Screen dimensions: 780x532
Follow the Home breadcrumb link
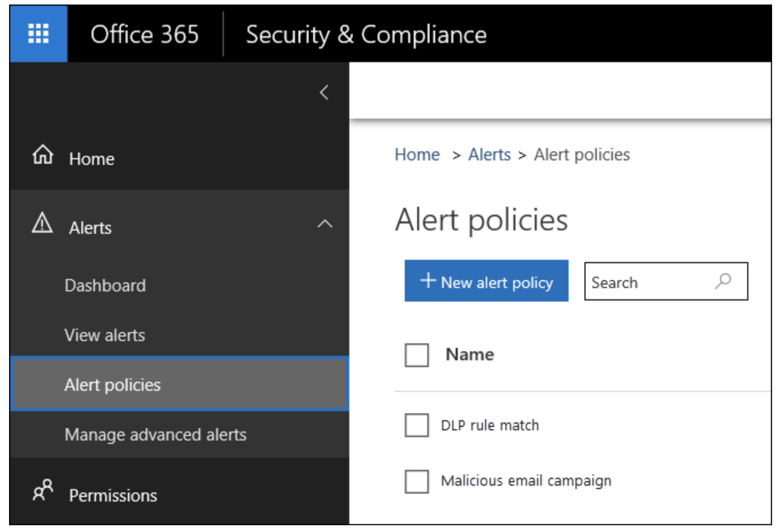[x=417, y=155]
